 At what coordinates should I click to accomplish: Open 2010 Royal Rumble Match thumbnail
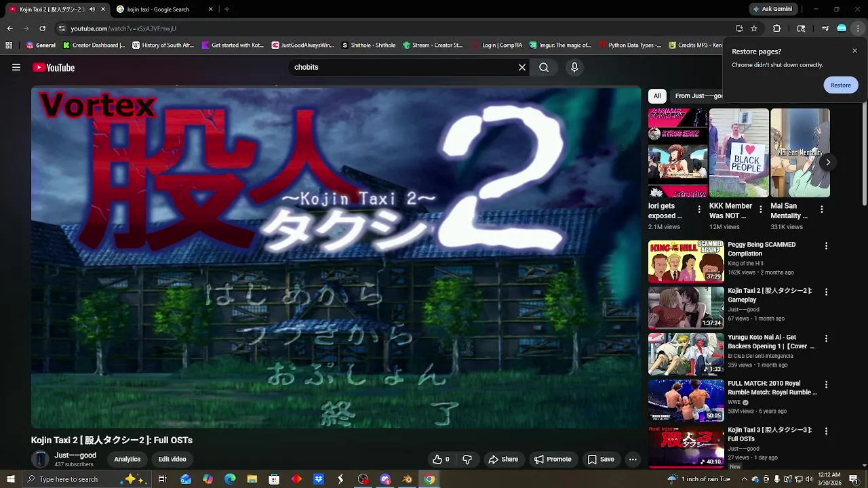click(686, 401)
